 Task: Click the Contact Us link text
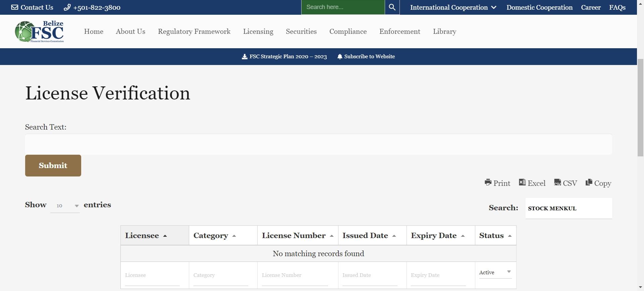tap(37, 7)
